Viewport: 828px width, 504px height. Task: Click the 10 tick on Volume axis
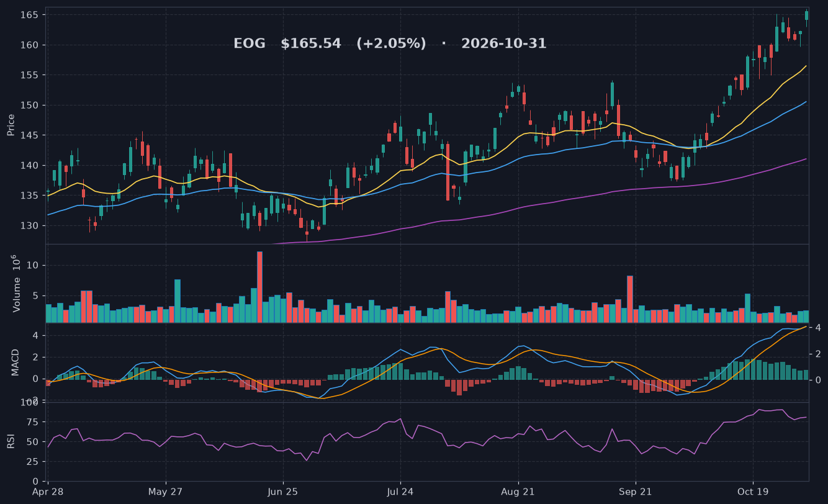34,266
